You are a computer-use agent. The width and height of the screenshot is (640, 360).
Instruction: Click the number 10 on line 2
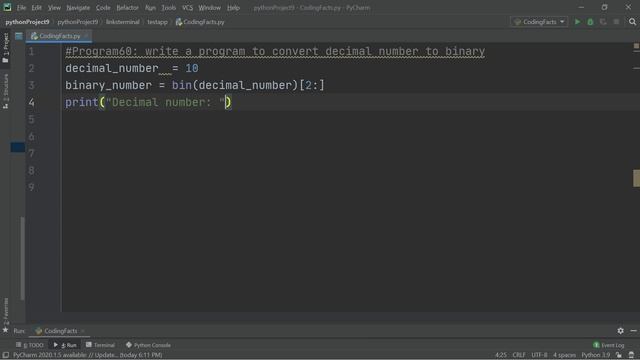pyautogui.click(x=192, y=68)
